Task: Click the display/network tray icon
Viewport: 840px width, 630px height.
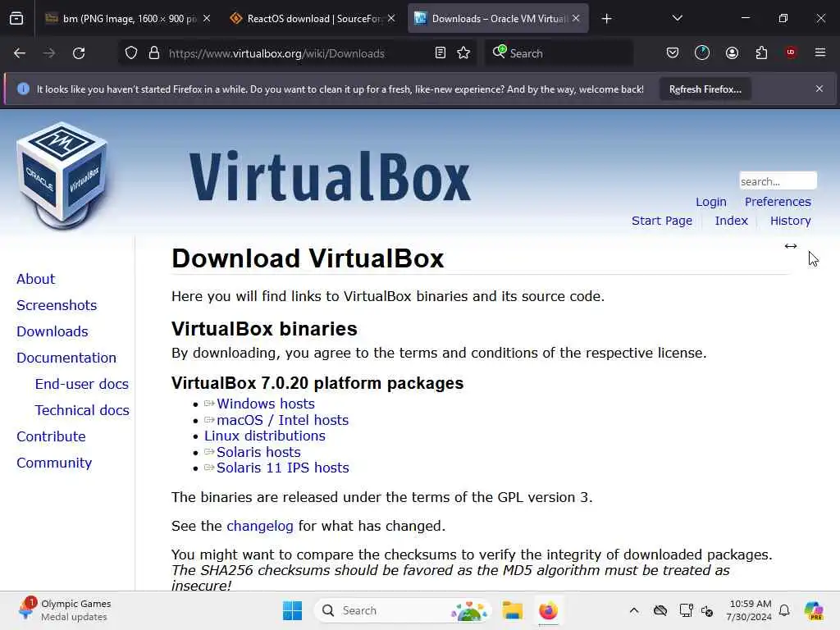Action: [686, 610]
